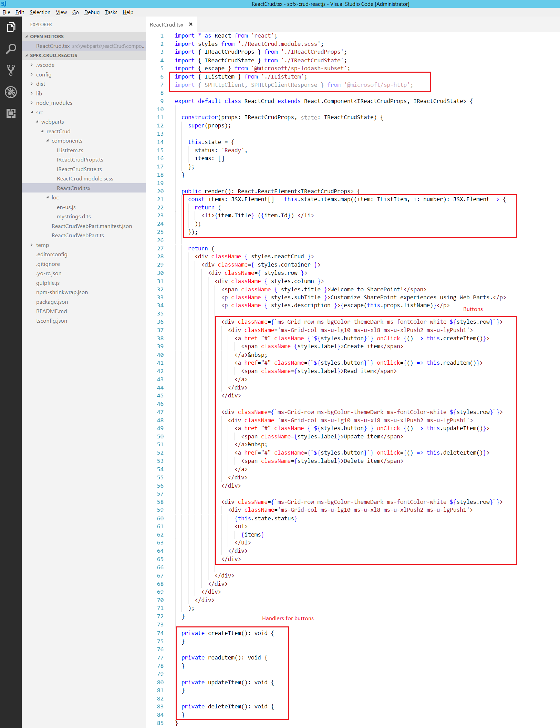The width and height of the screenshot is (560, 728).
Task: Click the VS Code logo in title bar
Action: [3, 4]
